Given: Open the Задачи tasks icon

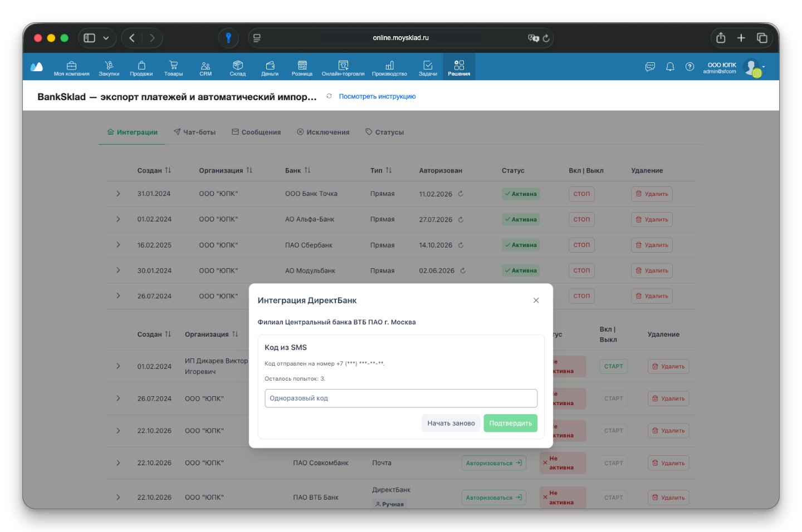Looking at the screenshot, I should 428,65.
